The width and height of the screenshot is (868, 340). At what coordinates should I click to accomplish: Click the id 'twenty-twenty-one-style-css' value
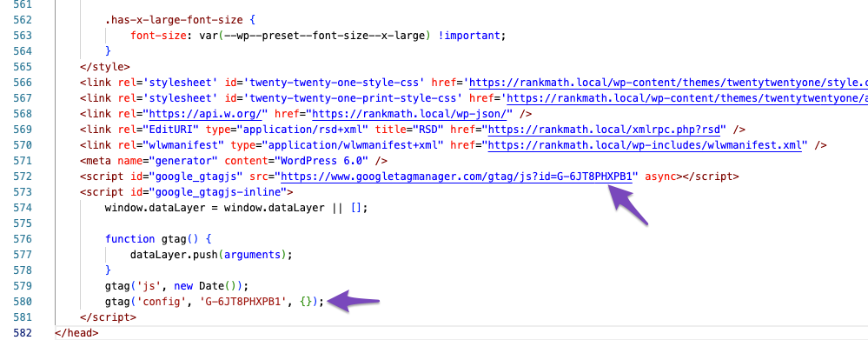(x=335, y=83)
